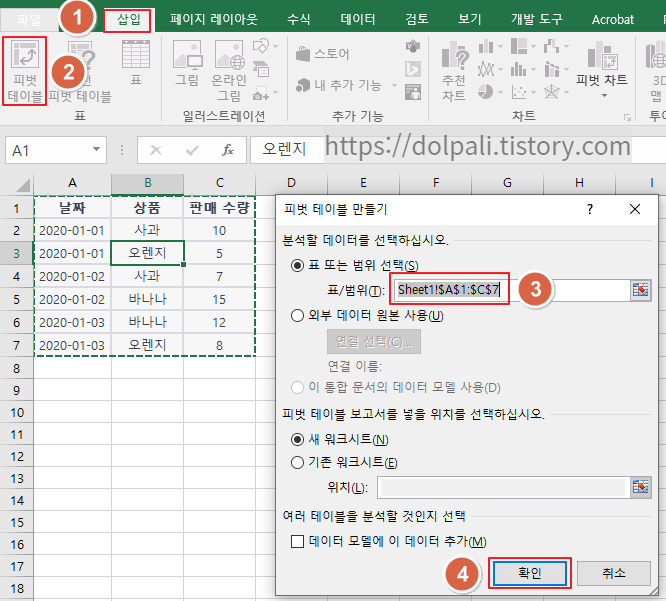Open the column chart dropdown arrow
The height and width of the screenshot is (601, 666).
click(500, 46)
